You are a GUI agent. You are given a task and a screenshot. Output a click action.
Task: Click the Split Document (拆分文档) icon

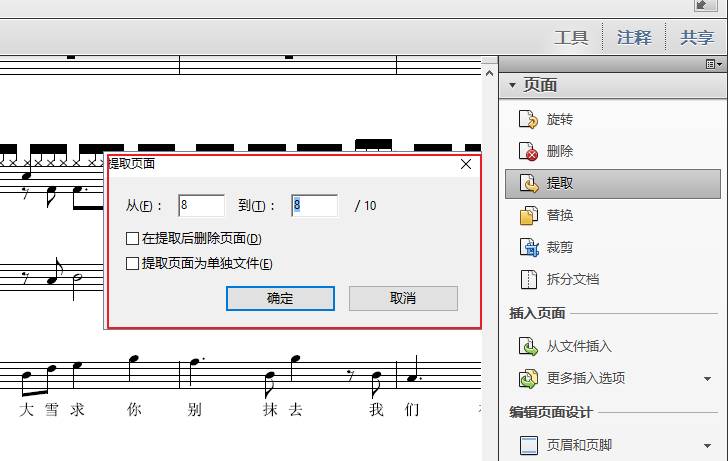pyautogui.click(x=528, y=279)
